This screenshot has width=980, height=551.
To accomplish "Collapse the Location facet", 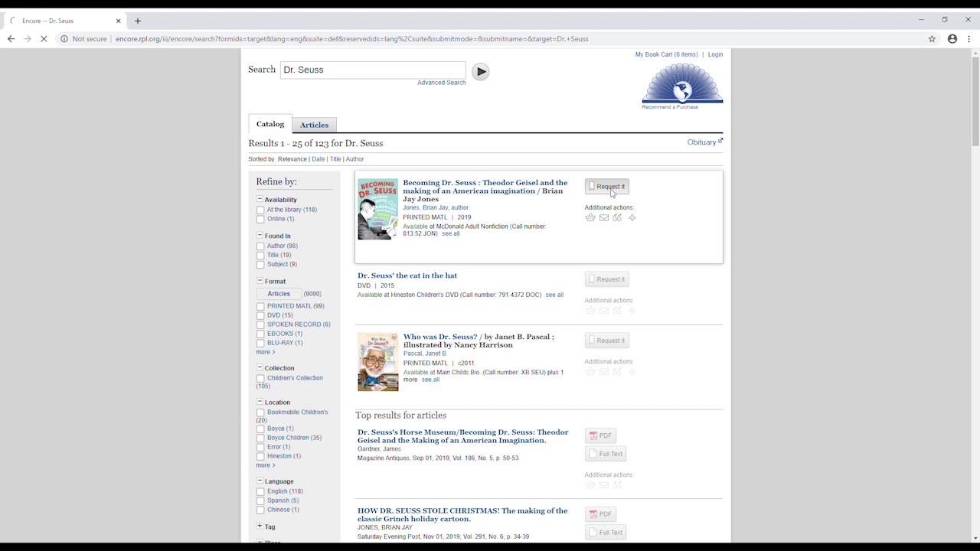I will (260, 402).
